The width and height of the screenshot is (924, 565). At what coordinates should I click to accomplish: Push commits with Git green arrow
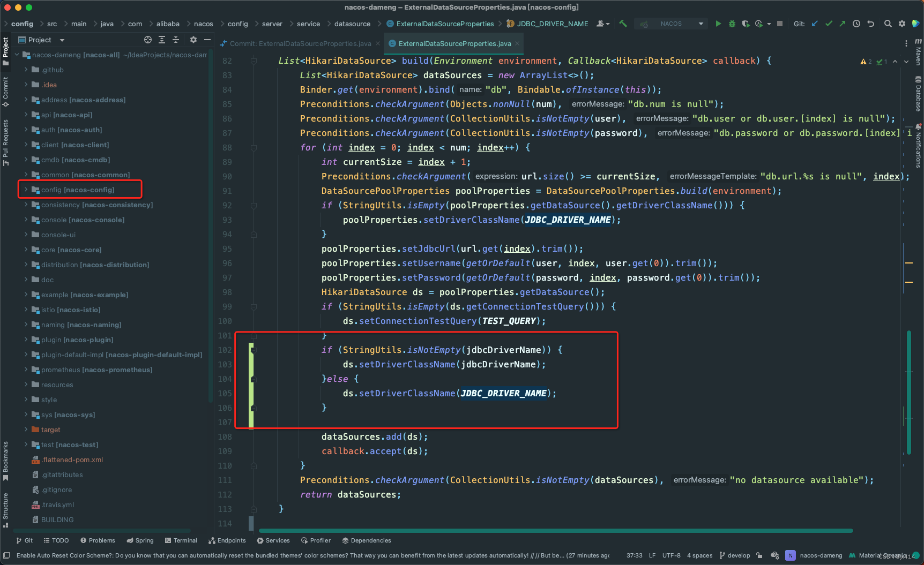(x=843, y=24)
